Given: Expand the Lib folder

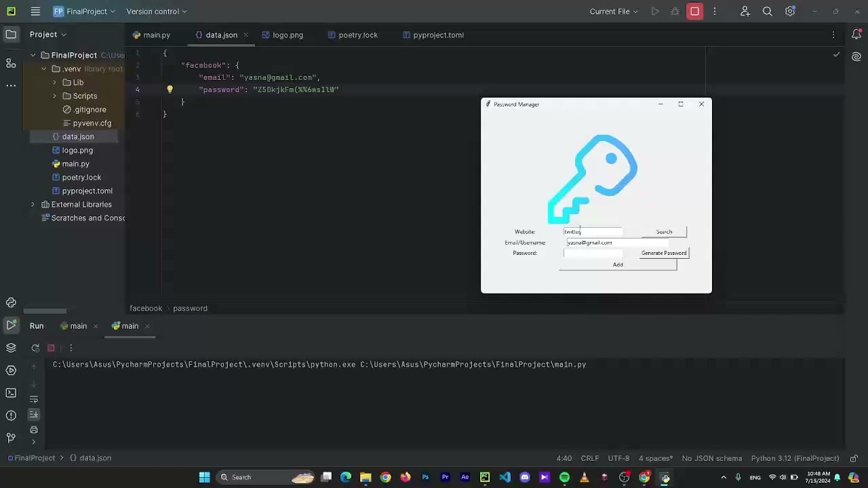Looking at the screenshot, I should click(54, 83).
